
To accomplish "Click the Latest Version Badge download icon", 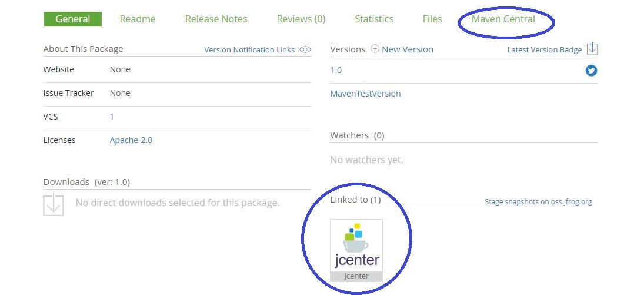I will click(x=592, y=49).
